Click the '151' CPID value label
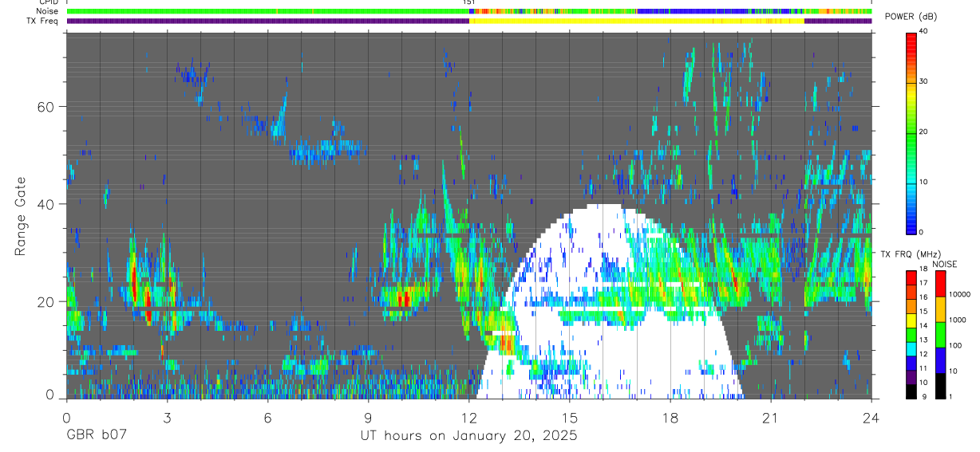Screen dimensions: 980x452 [x=468, y=2]
